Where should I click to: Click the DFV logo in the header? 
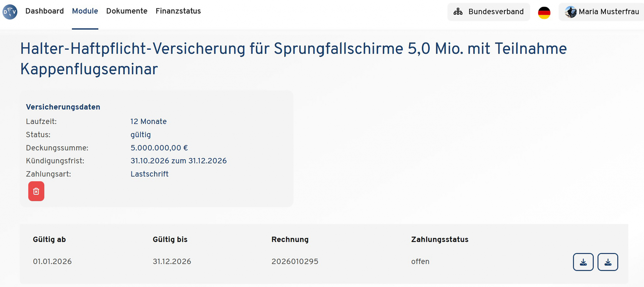coord(10,12)
